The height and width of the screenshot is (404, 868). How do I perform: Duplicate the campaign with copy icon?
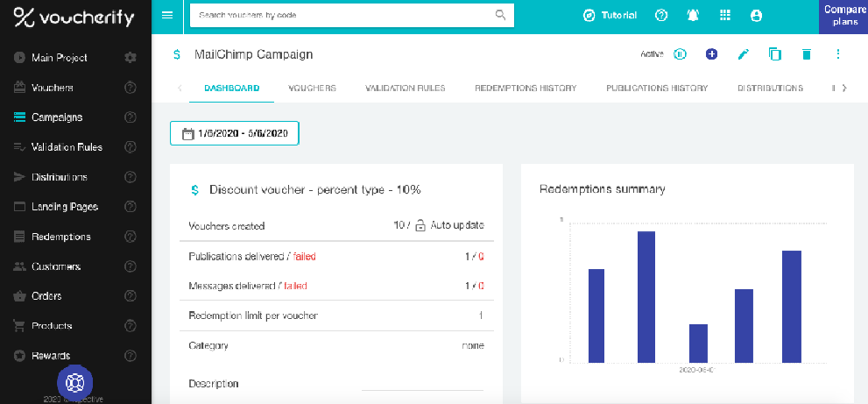(775, 54)
